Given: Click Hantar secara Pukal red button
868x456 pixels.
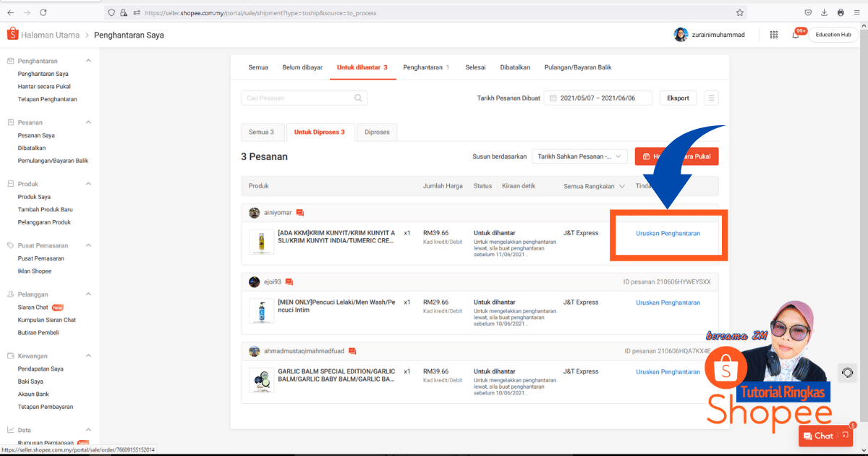Looking at the screenshot, I should click(676, 156).
